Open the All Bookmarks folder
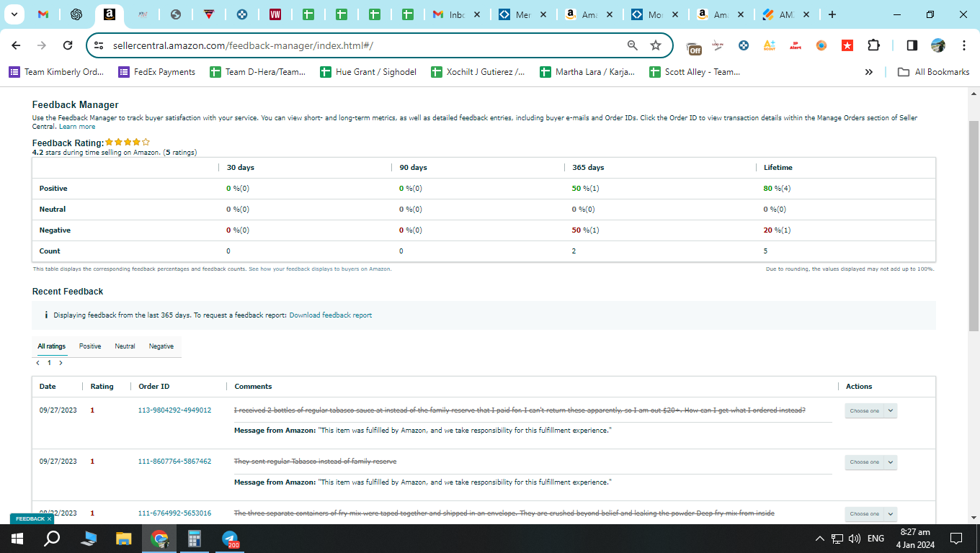This screenshot has width=980, height=553. tap(933, 72)
